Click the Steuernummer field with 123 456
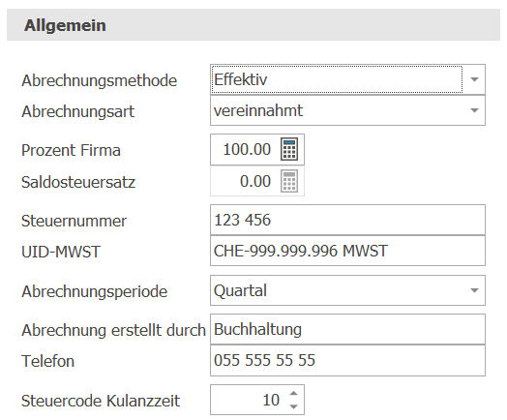Image resolution: width=507 pixels, height=420 pixels. pos(347,220)
